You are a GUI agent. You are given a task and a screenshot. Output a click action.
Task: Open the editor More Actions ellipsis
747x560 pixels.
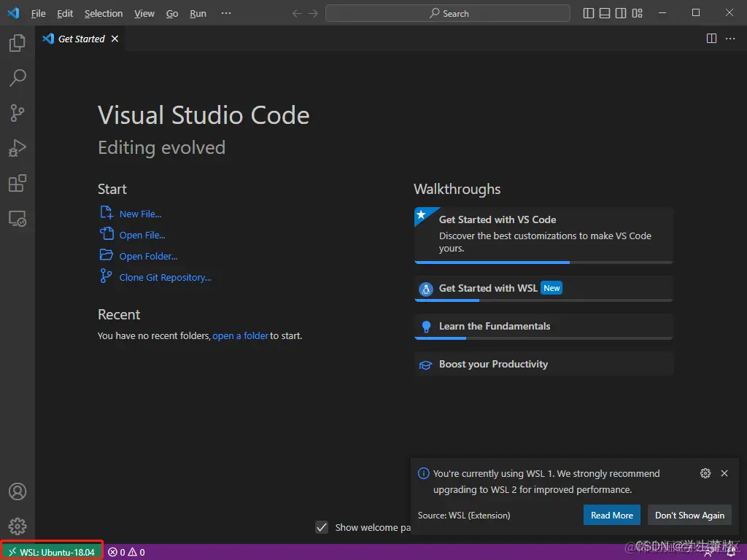[x=729, y=39]
